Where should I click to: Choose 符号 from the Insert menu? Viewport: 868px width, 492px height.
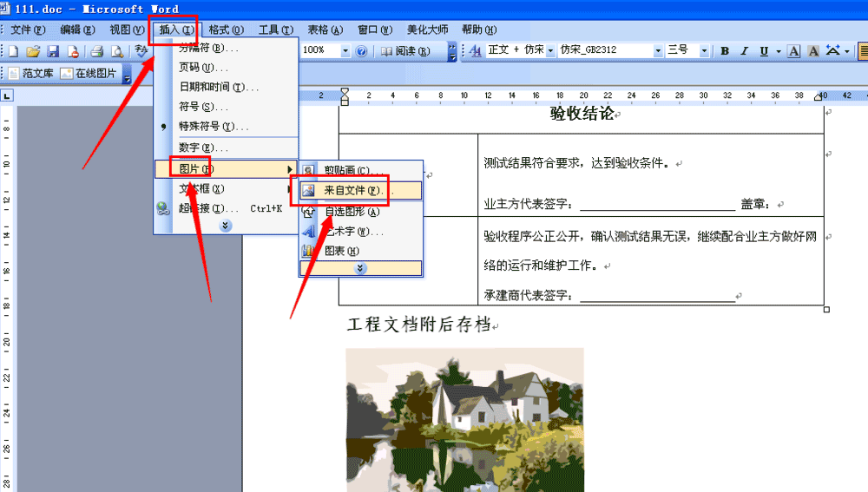click(227, 107)
